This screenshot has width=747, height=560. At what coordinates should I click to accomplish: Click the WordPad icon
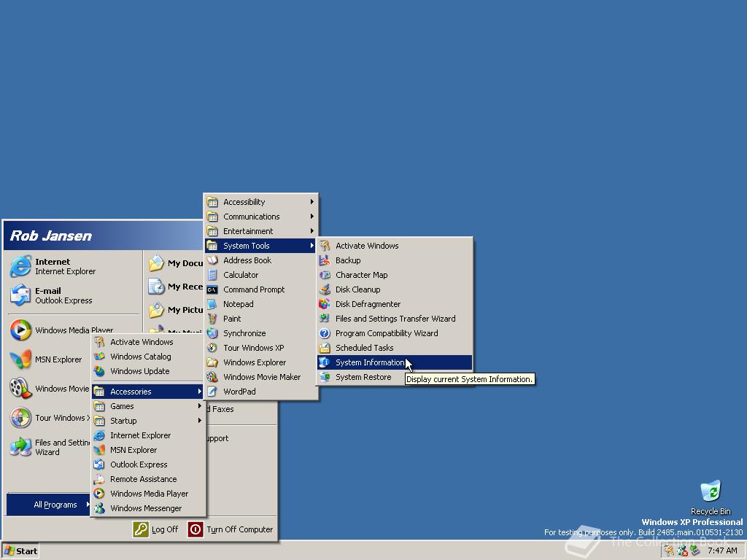pos(212,392)
